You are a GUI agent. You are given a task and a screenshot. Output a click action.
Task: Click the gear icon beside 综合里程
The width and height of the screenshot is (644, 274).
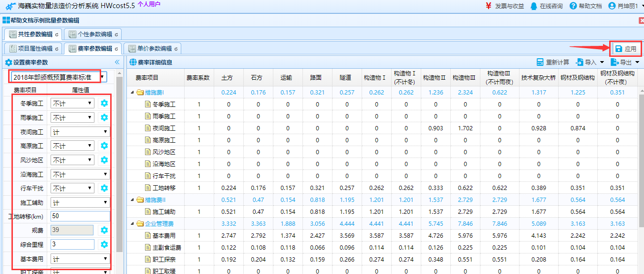104,244
